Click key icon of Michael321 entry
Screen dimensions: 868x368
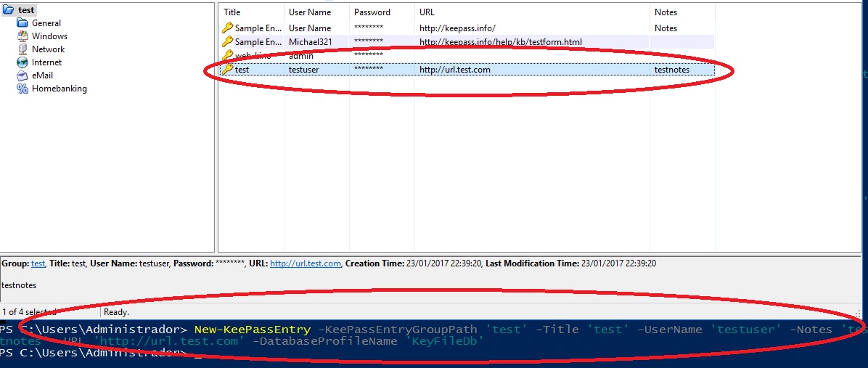pyautogui.click(x=227, y=41)
